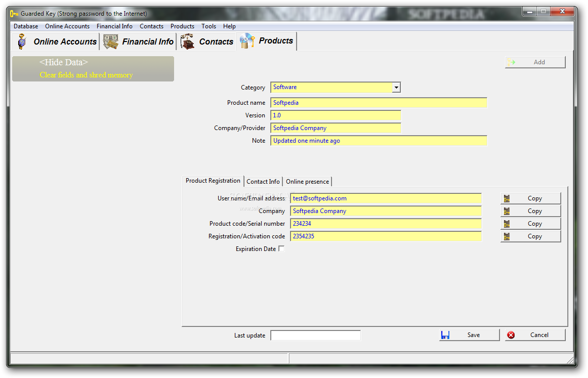Click the copy icon beside the serial number field
The image size is (588, 378).
pyautogui.click(x=507, y=224)
